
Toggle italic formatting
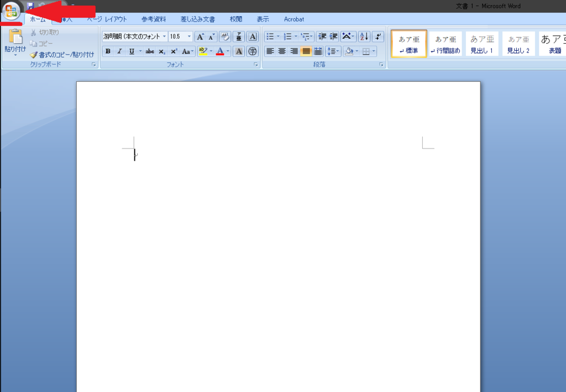119,51
